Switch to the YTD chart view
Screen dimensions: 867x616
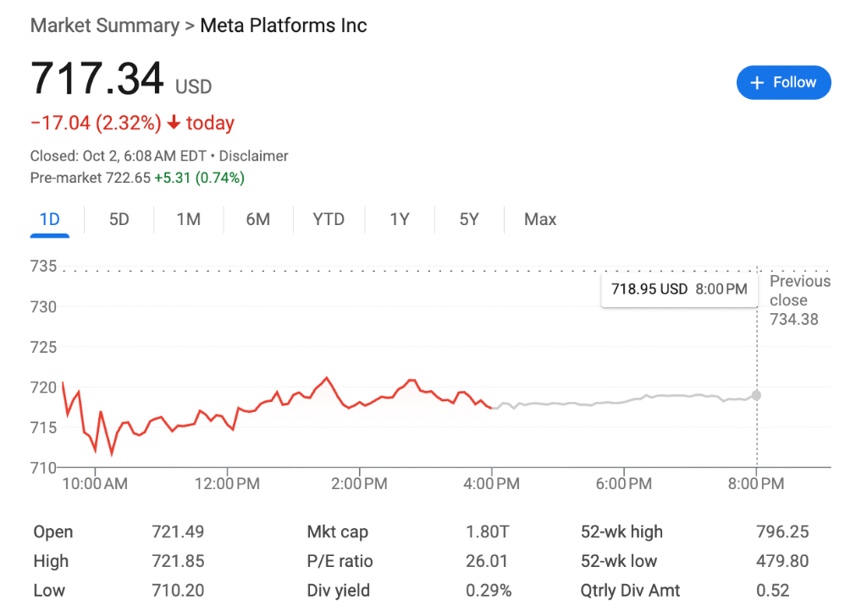tap(329, 219)
